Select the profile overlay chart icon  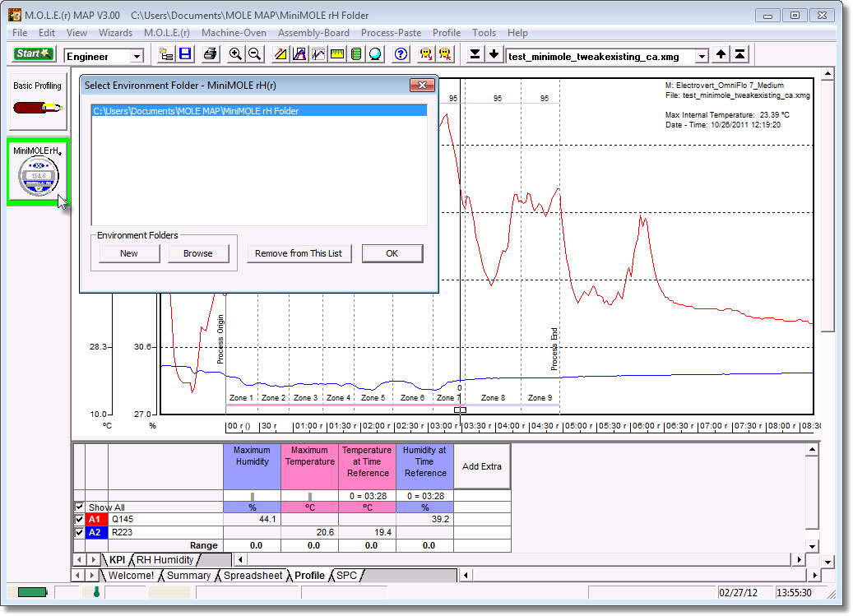(x=318, y=54)
